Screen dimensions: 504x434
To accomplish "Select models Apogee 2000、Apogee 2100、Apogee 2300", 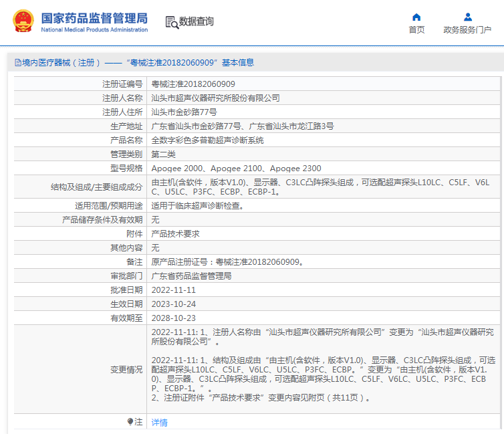I will (x=236, y=168).
